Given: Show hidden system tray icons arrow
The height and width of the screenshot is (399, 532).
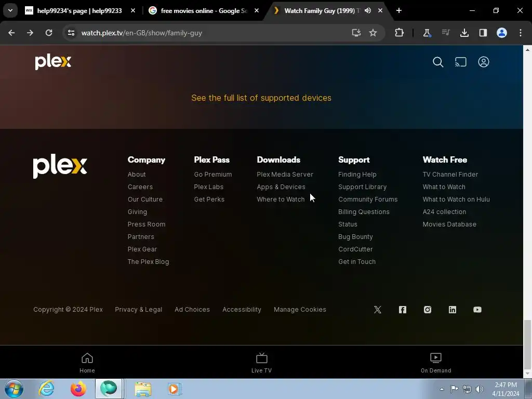Looking at the screenshot, I should pos(442,389).
